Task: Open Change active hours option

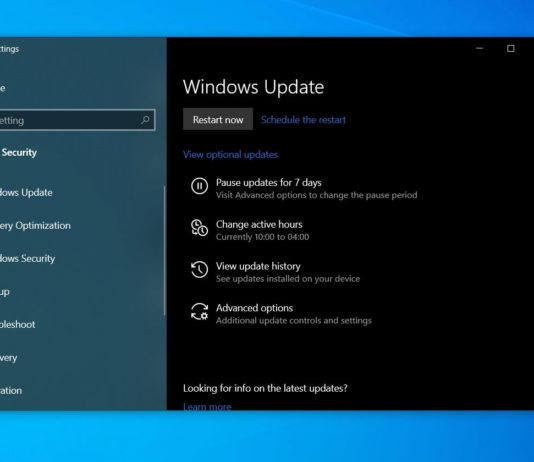Action: coord(259,224)
